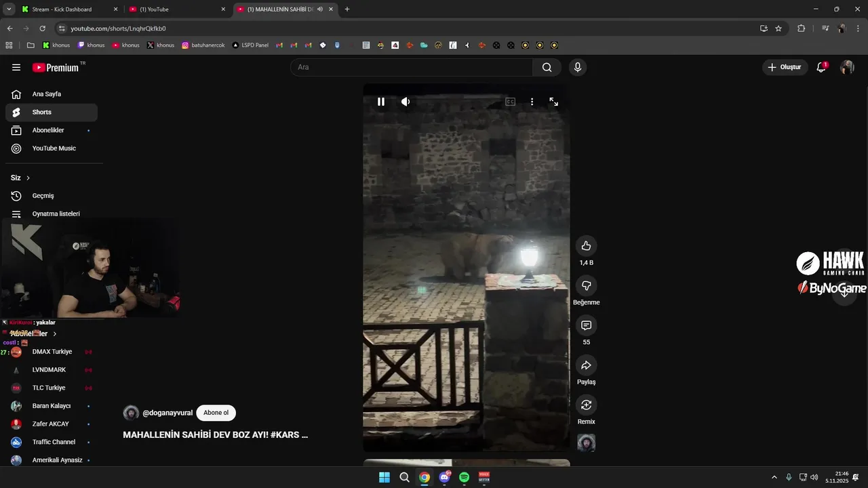Select Shorts in the sidebar

52,113
